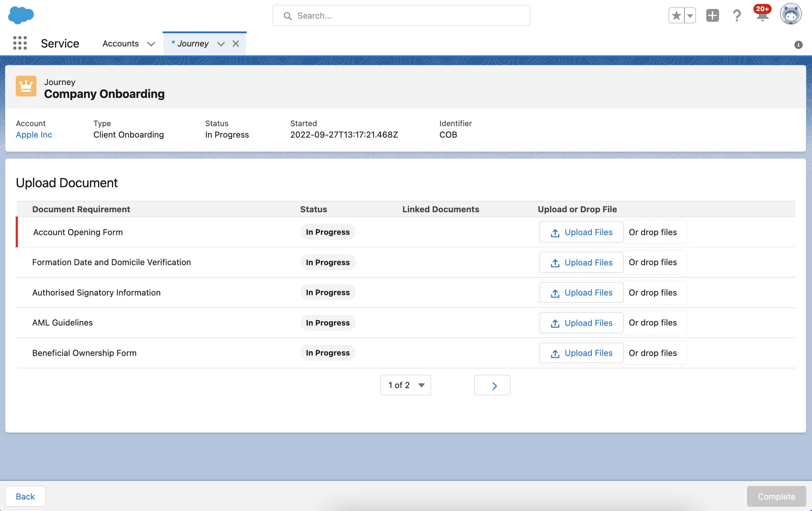
Task: Expand the Journey tab dropdown chevron
Action: pyautogui.click(x=221, y=44)
